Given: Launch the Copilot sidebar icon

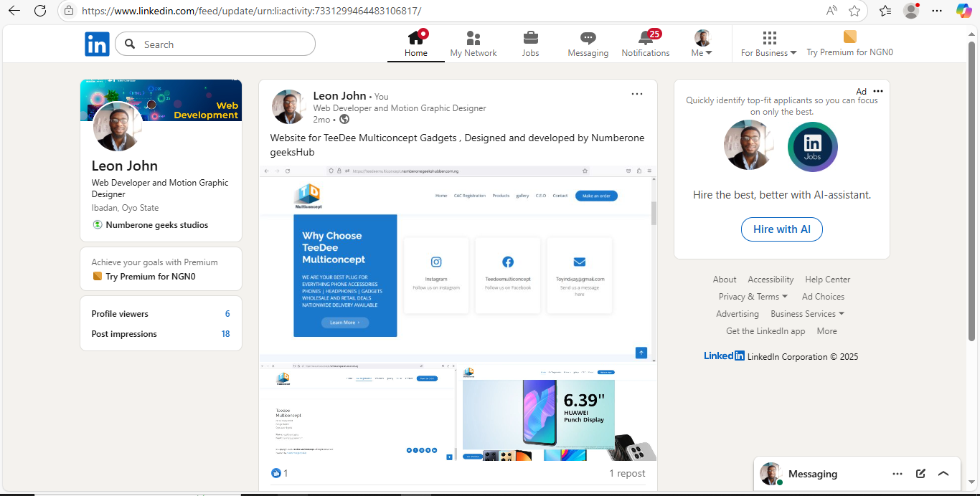Looking at the screenshot, I should point(964,11).
